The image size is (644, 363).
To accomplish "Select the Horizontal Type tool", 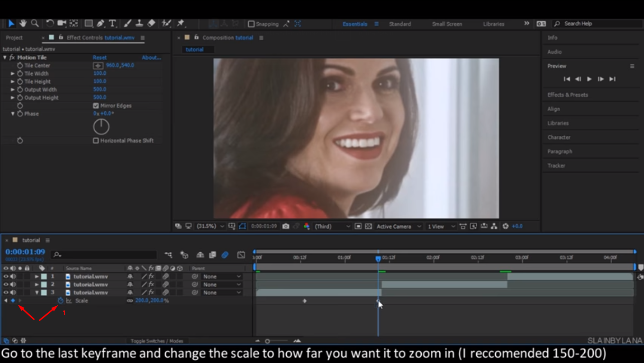I will (112, 23).
